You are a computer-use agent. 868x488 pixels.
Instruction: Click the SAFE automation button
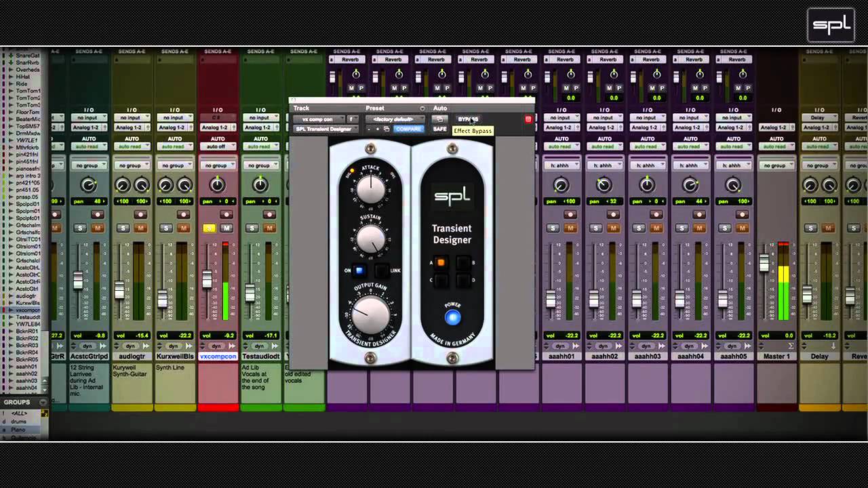[439, 129]
